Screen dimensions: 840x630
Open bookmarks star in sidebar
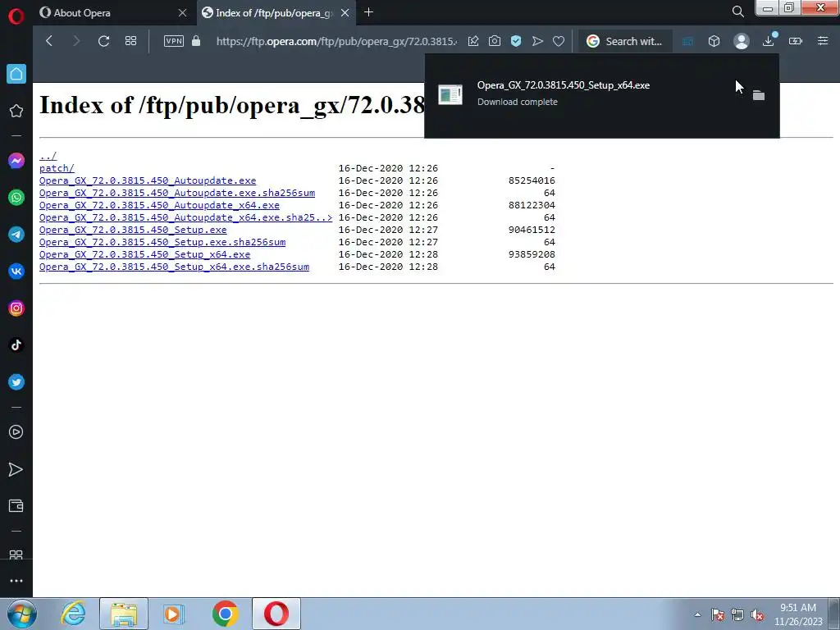(16, 111)
